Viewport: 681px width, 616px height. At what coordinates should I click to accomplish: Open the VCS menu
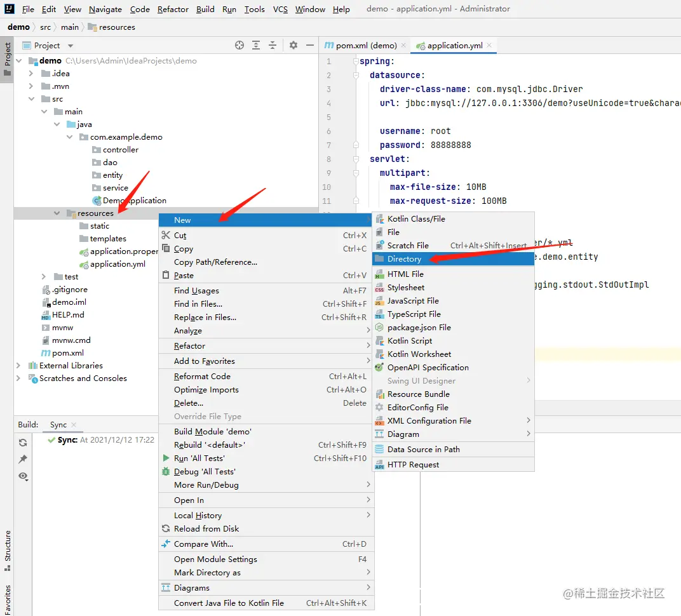(x=280, y=9)
